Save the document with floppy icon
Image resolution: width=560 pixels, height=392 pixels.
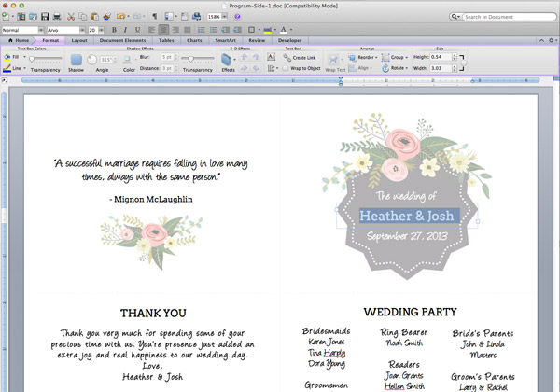[45, 17]
